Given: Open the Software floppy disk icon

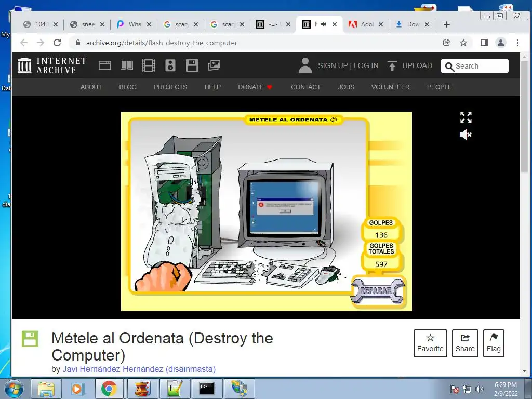Looking at the screenshot, I should click(x=192, y=65).
